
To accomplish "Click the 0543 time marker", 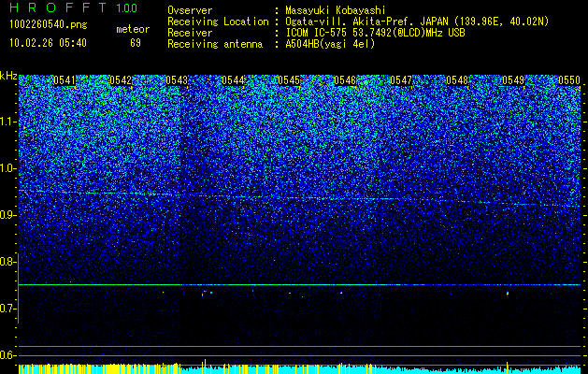I will pyautogui.click(x=177, y=80).
